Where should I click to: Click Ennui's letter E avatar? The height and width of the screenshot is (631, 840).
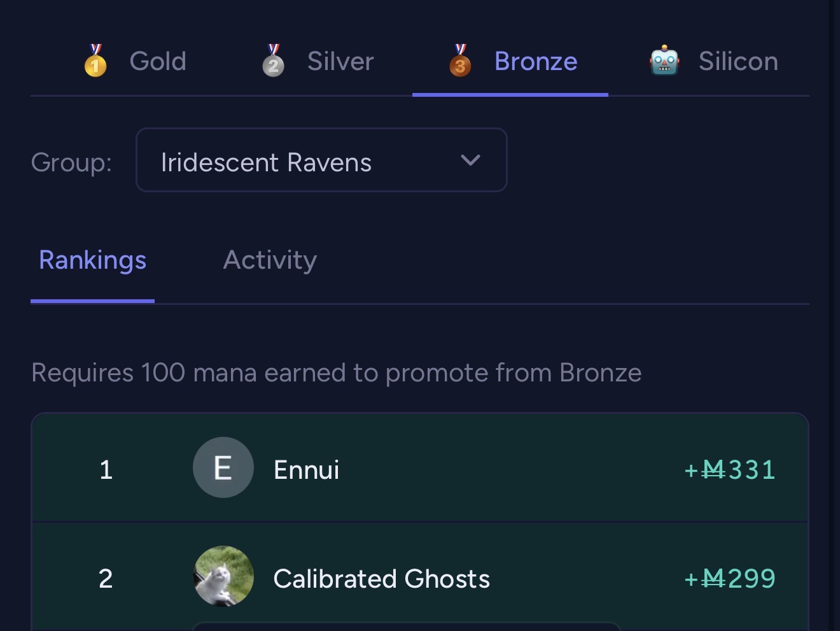point(223,468)
